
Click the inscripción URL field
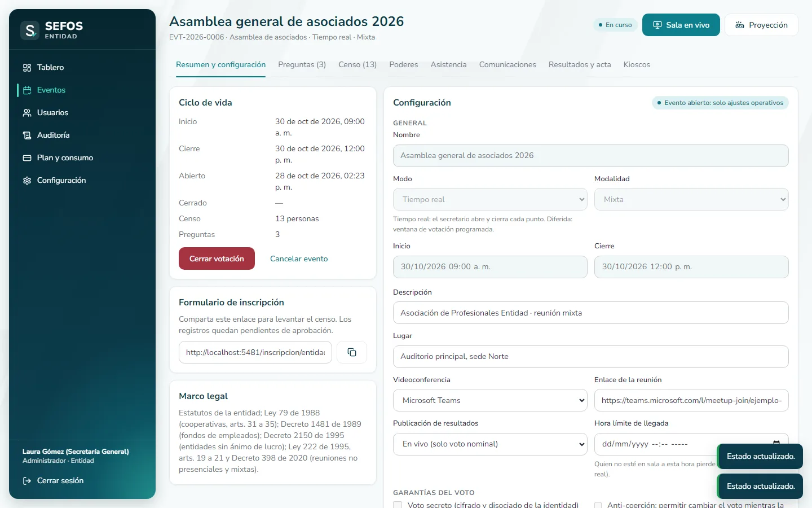pos(255,352)
